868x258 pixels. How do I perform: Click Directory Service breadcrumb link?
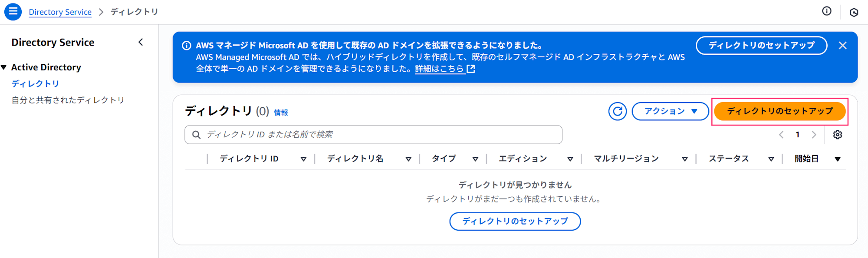point(60,12)
